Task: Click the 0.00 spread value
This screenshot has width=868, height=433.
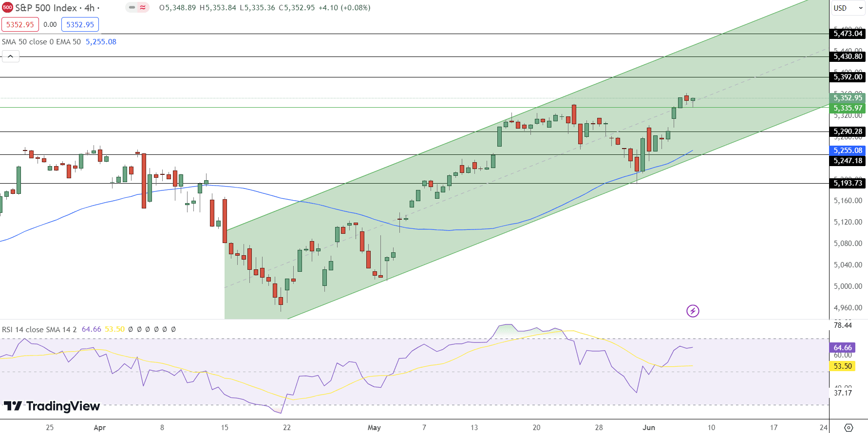Action: tap(50, 24)
